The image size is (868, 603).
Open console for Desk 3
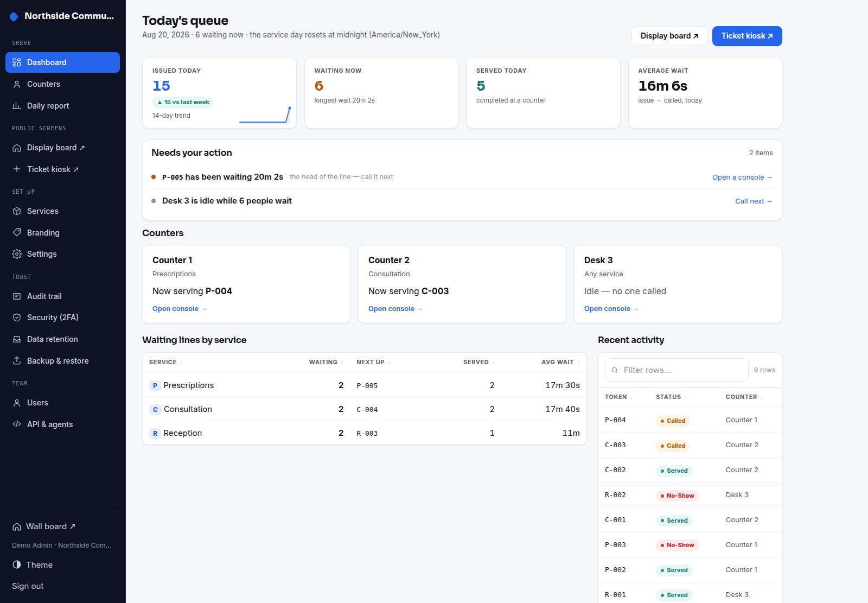(x=611, y=309)
